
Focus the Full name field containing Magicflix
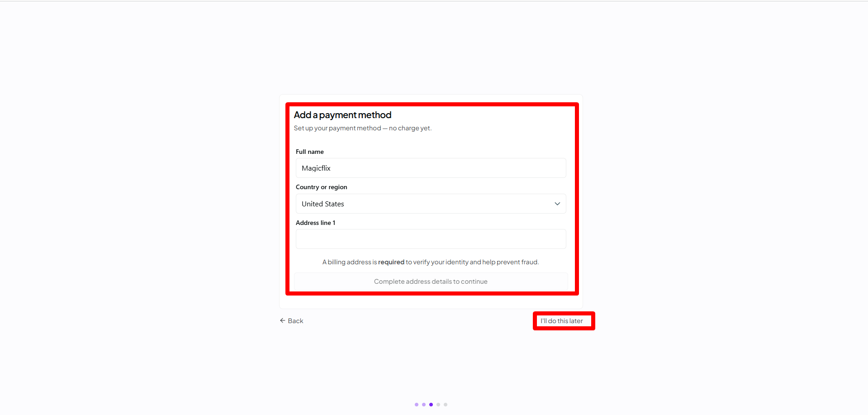(x=431, y=168)
